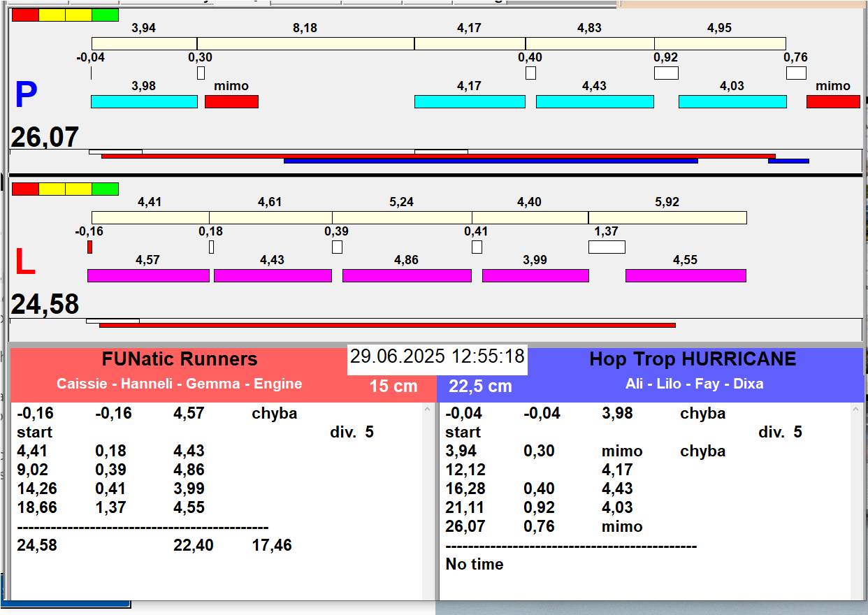
Task: Select the magenta 4,86 run bar
Action: click(407, 275)
